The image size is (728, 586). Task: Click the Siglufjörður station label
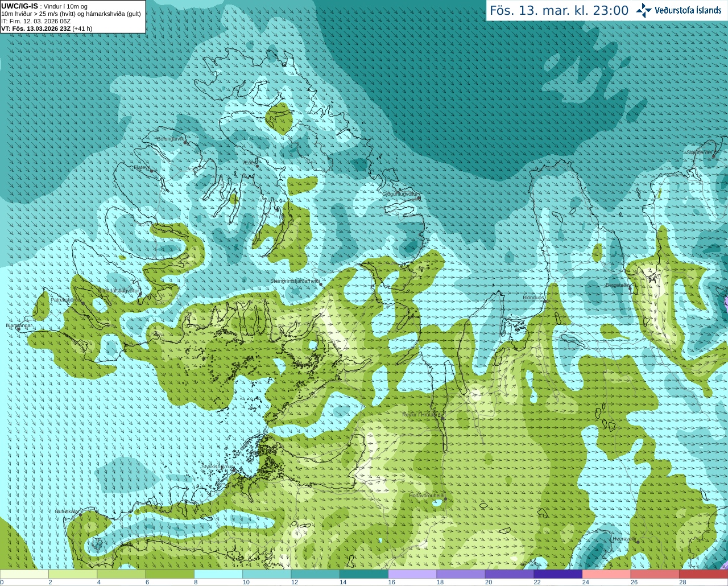[699, 152]
